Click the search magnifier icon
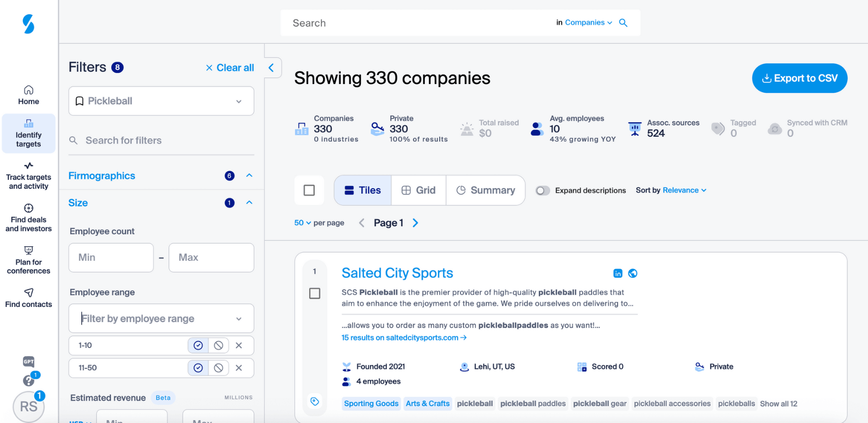The image size is (868, 423). [623, 23]
